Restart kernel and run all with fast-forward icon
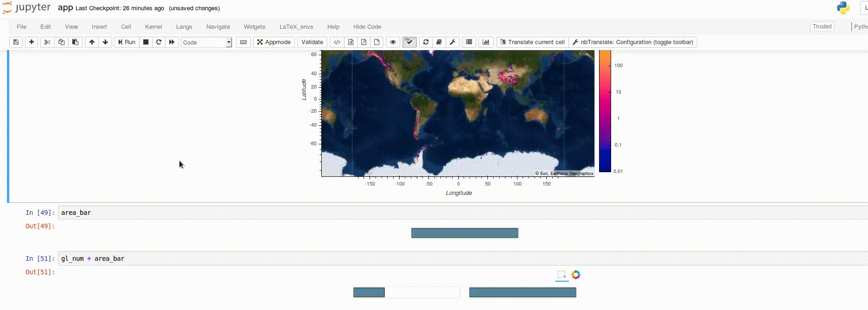This screenshot has height=310, width=868. click(172, 42)
